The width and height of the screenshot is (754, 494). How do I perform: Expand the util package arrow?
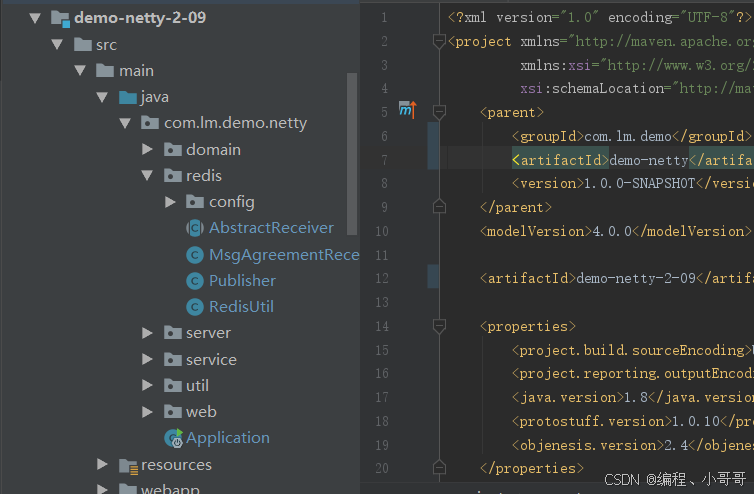click(147, 385)
